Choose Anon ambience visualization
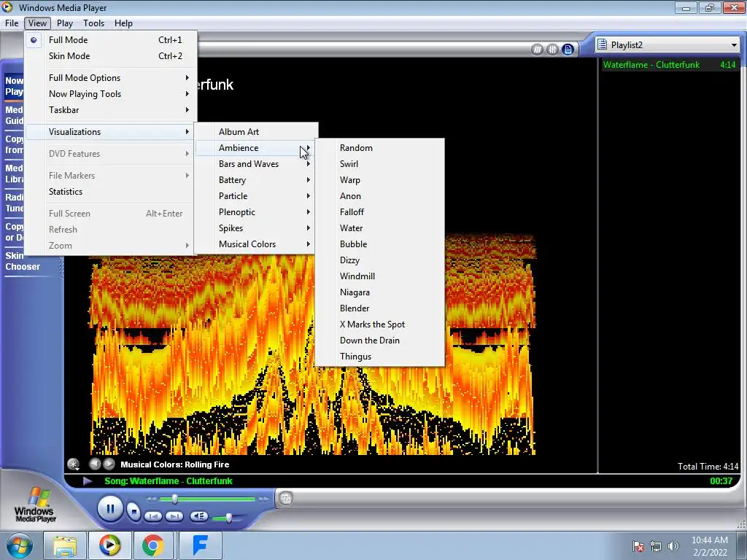This screenshot has height=560, width=747. (379, 196)
